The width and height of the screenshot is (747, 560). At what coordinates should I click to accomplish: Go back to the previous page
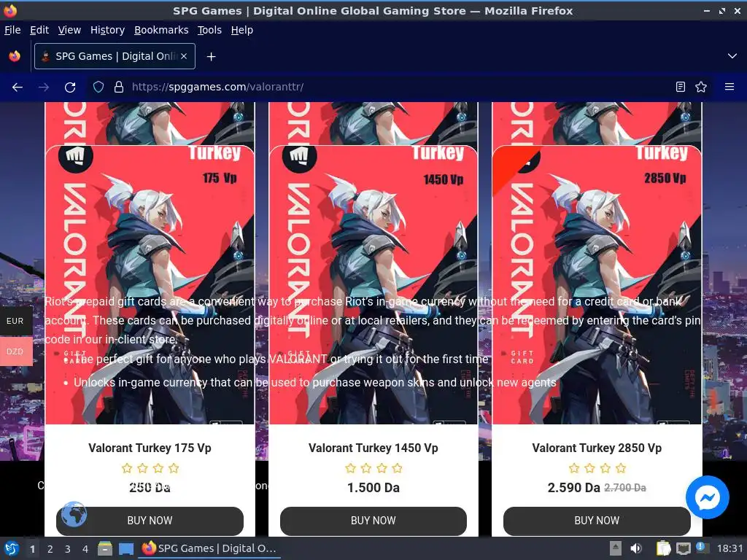[x=18, y=87]
